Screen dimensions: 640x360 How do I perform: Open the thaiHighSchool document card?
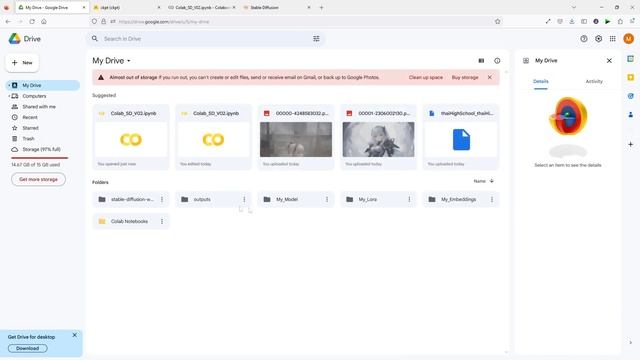pyautogui.click(x=461, y=137)
